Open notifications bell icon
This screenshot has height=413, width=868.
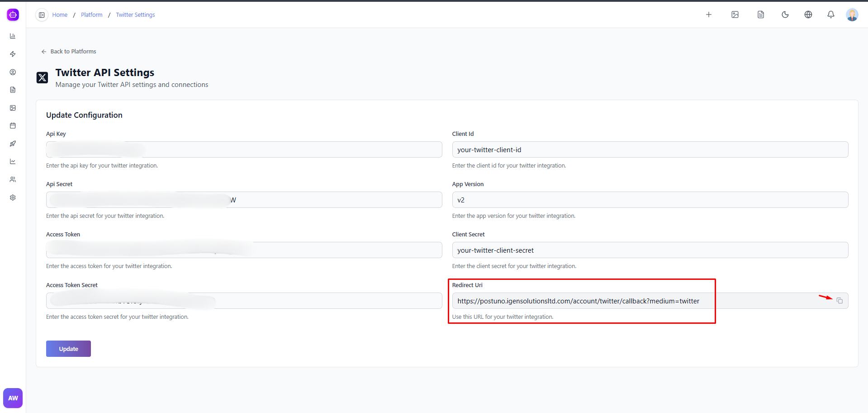tap(830, 14)
